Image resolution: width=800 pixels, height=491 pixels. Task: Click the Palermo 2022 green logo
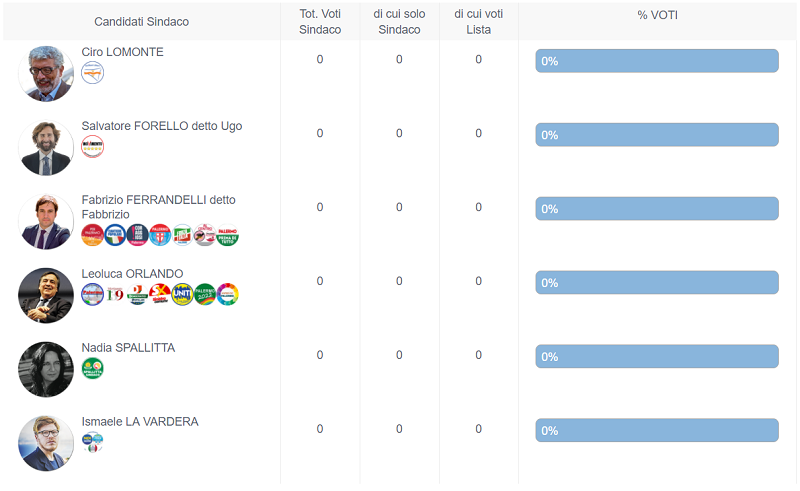coord(205,294)
